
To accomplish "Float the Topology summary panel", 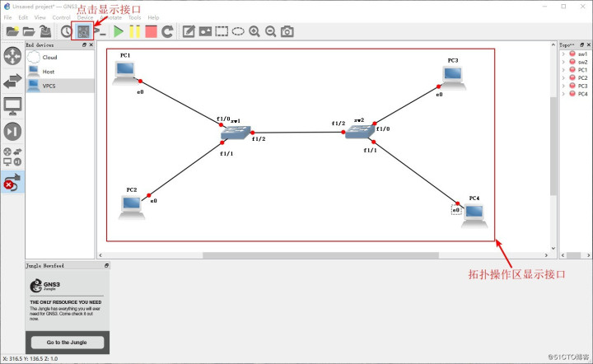I will (x=582, y=44).
